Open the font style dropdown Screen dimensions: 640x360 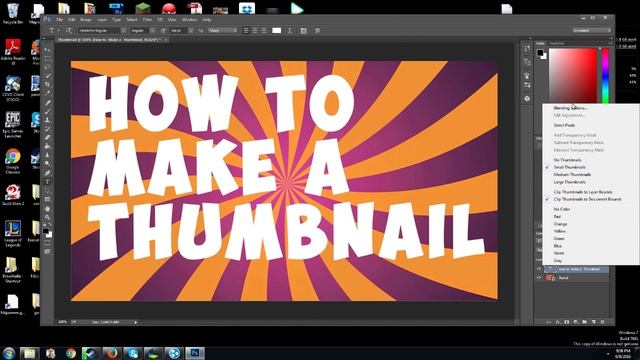[x=152, y=31]
